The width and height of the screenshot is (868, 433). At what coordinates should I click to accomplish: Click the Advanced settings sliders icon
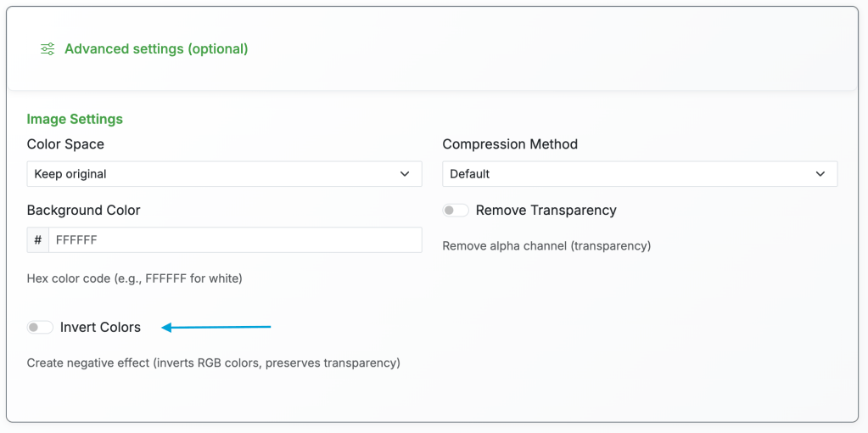[48, 49]
